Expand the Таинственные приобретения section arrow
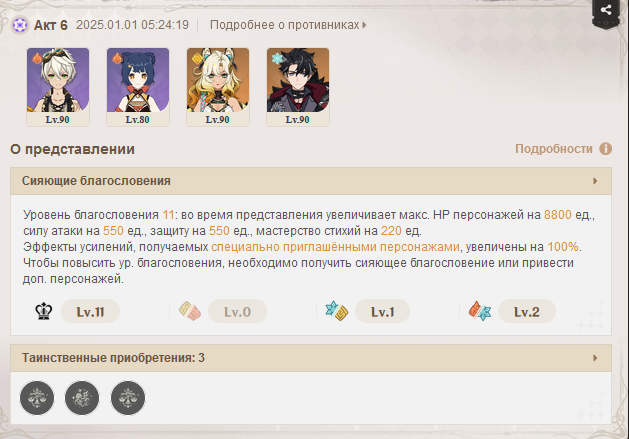Screen dimensions: 629x439 tap(595, 358)
